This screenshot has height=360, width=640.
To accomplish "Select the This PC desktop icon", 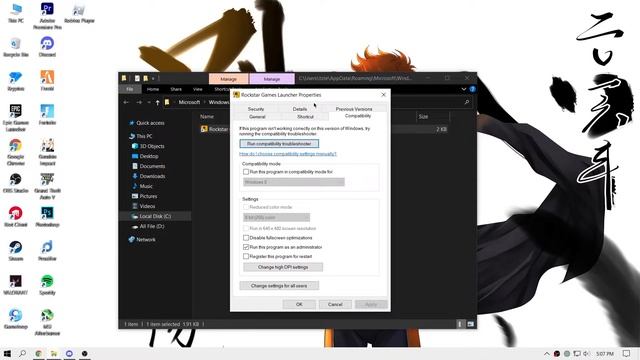I will tap(16, 13).
